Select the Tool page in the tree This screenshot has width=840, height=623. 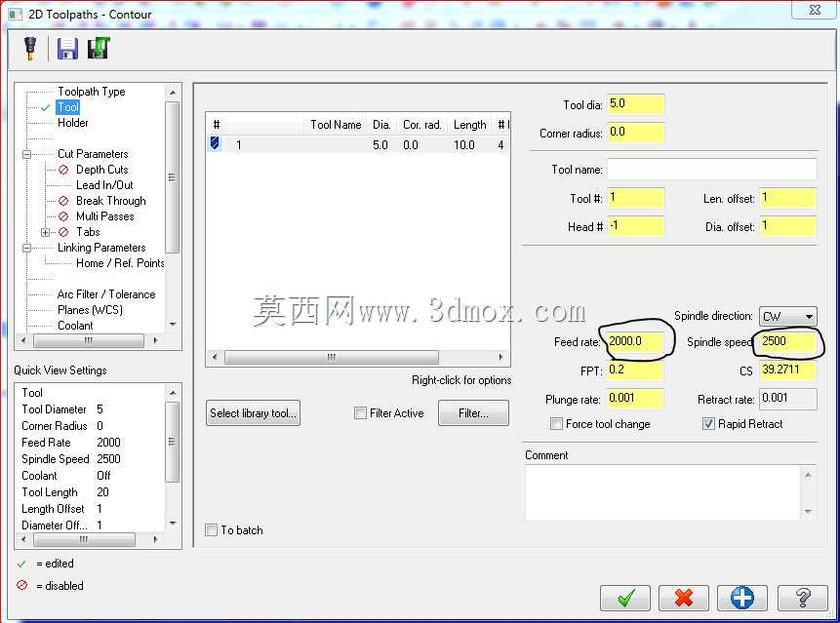tap(68, 107)
